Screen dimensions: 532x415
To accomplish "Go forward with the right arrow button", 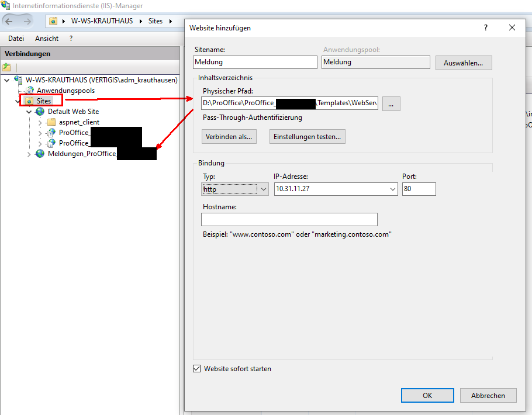I will pos(27,22).
